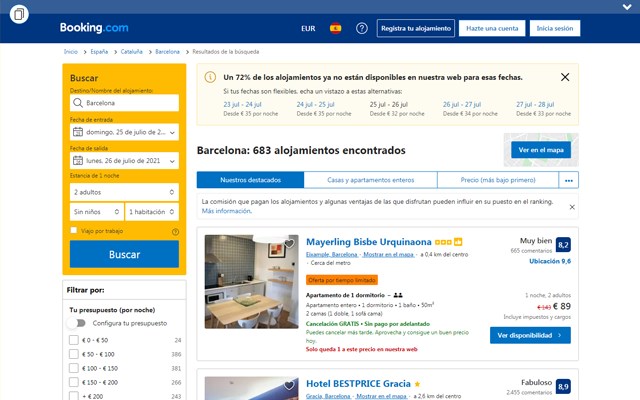The width and height of the screenshot is (640, 400).
Task: Click Apartamento de 1 dormitorio room name
Action: pos(345,295)
